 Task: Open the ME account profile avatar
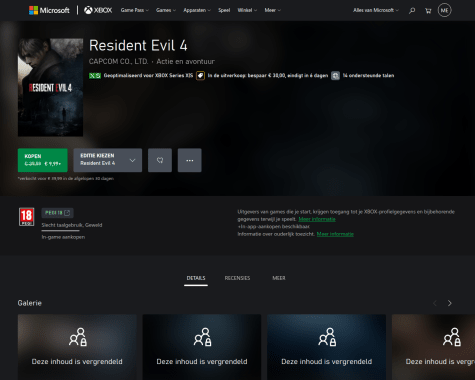coord(444,10)
